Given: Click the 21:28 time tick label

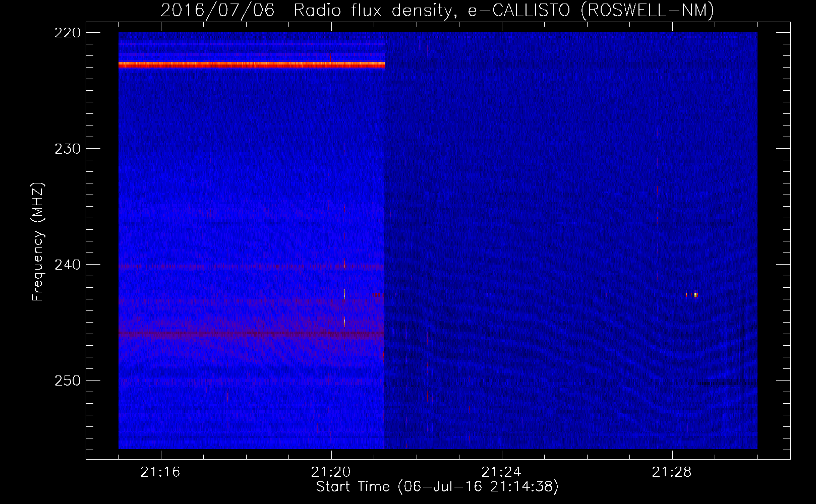Looking at the screenshot, I should pos(672,472).
